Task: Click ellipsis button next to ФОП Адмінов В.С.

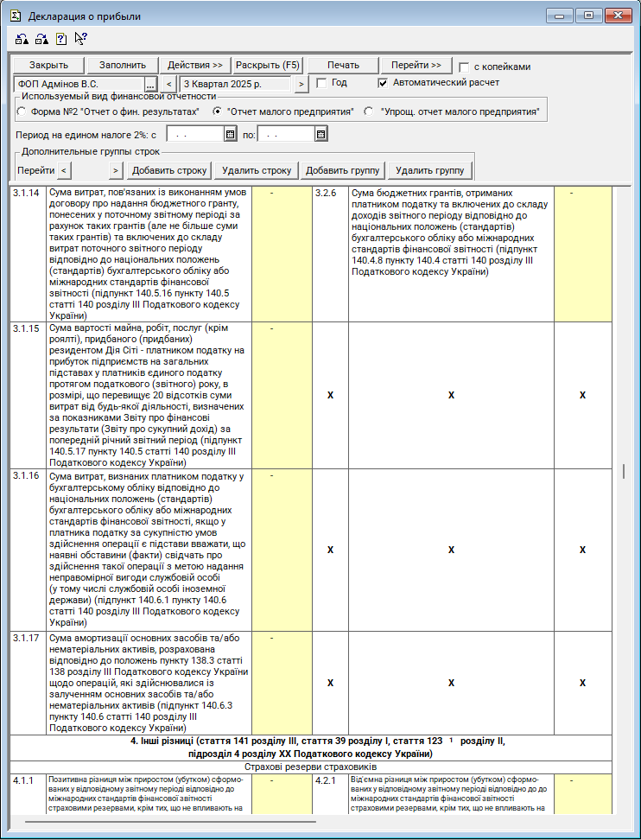Action: 149,84
